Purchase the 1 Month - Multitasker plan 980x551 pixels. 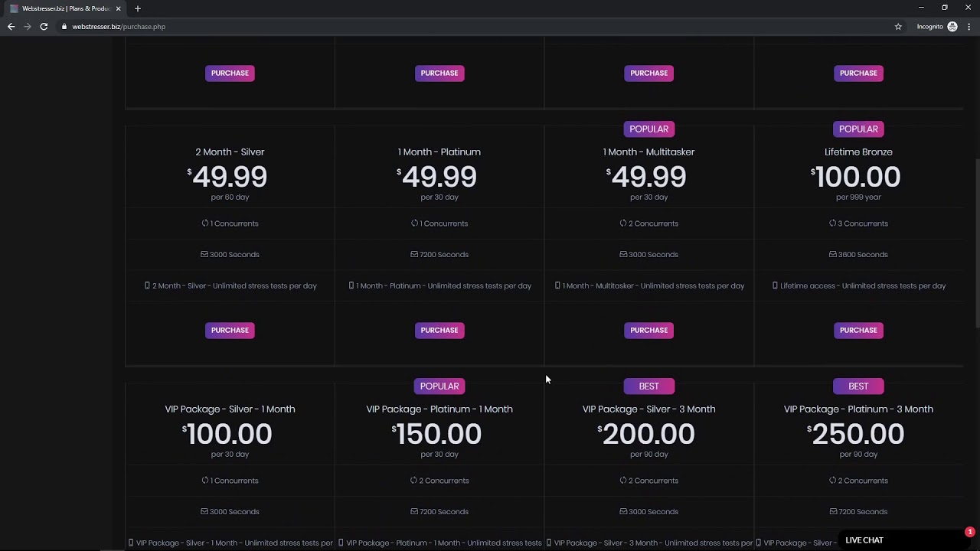click(x=648, y=330)
